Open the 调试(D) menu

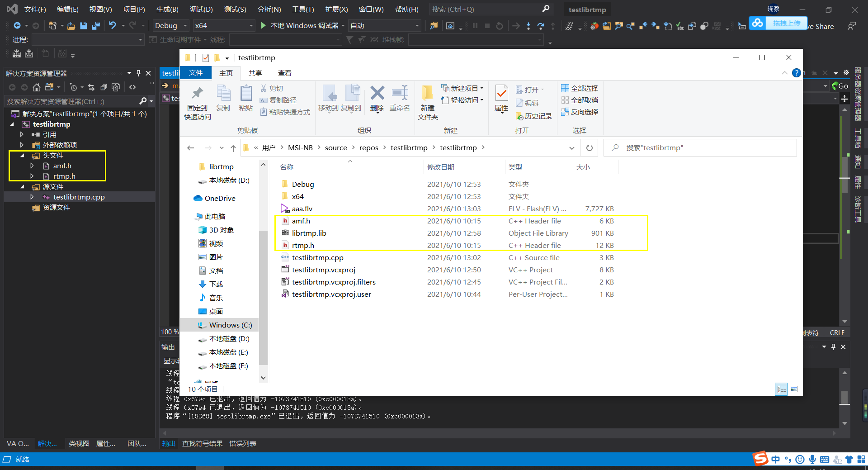coord(201,9)
